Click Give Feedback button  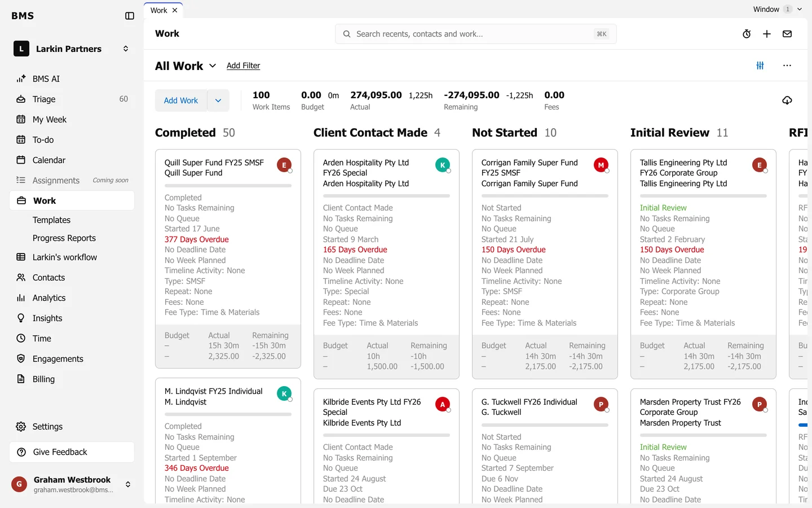(x=72, y=452)
